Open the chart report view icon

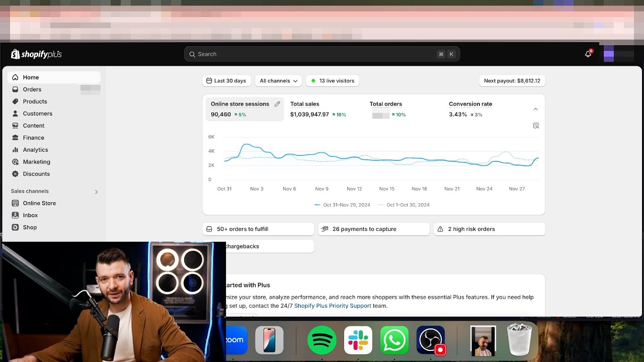536,126
